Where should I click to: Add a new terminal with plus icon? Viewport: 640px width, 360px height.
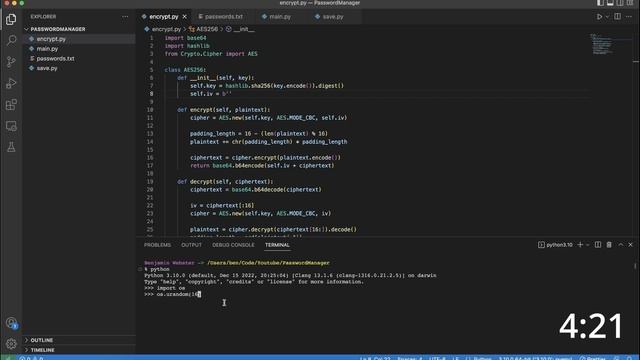(580, 244)
